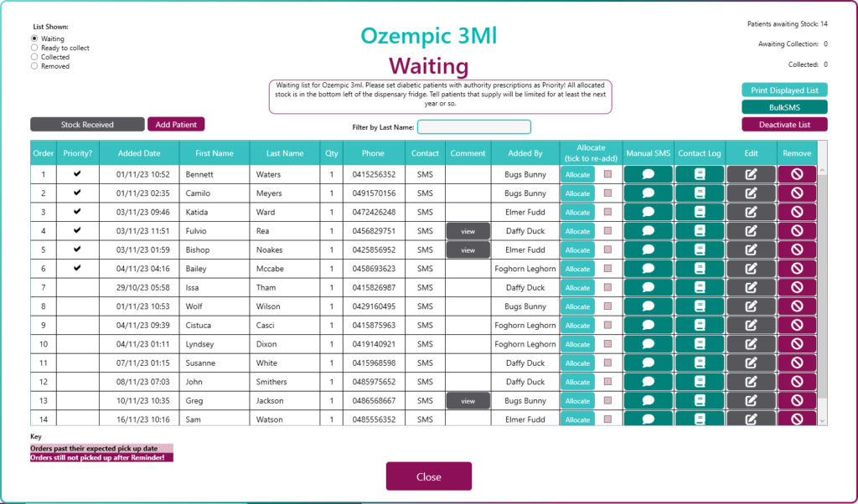Allocate stock to Bailey Mccabe
This screenshot has width=858, height=504.
[x=577, y=269]
